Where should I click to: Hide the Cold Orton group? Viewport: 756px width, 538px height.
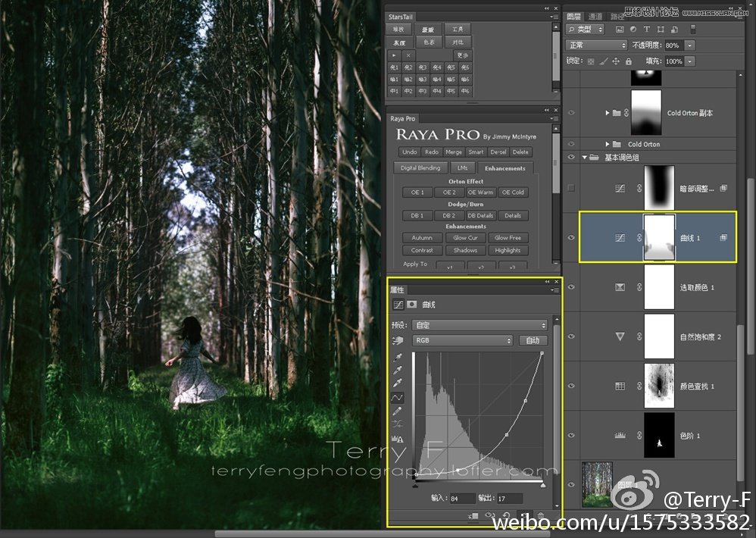pos(571,144)
